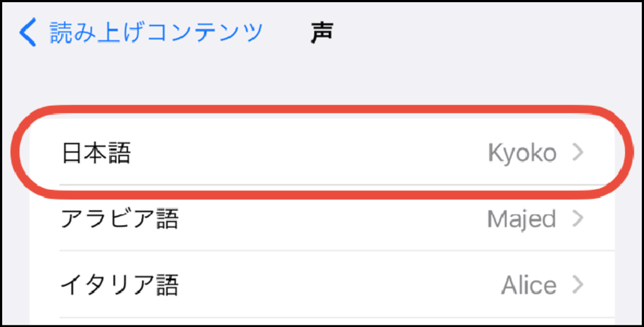Click the chevron next to Kyoko
644x327 pixels.
577,153
